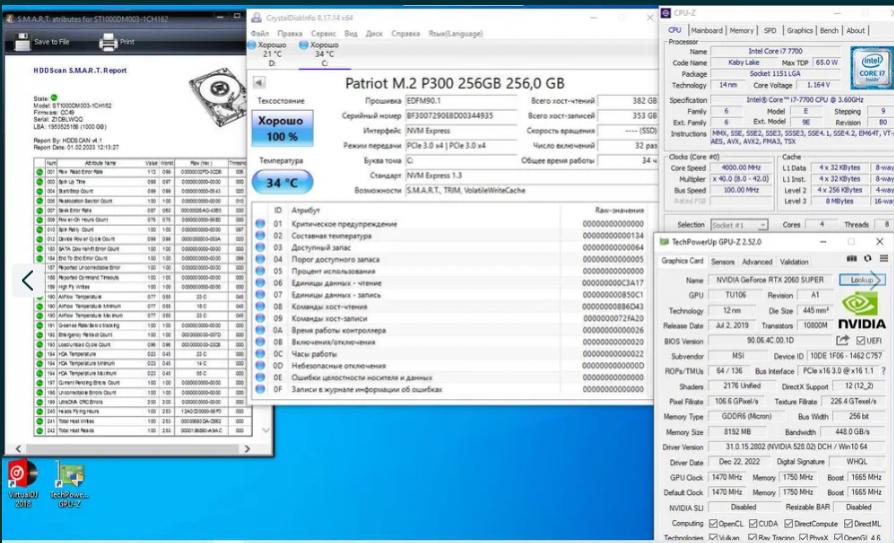Click HDDScan horizontal scrollbar left arrow
894x543 pixels.
(x=18, y=449)
